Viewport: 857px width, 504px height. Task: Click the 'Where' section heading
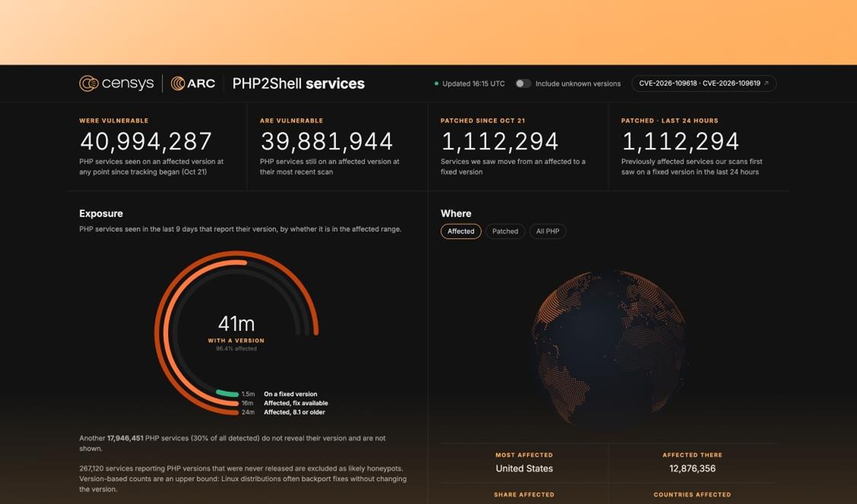[456, 214]
